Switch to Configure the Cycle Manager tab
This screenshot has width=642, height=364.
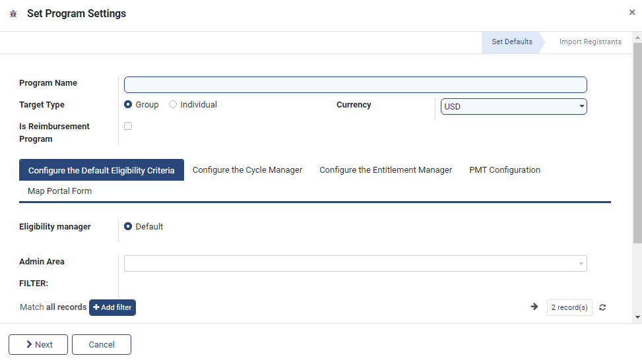pyautogui.click(x=247, y=170)
